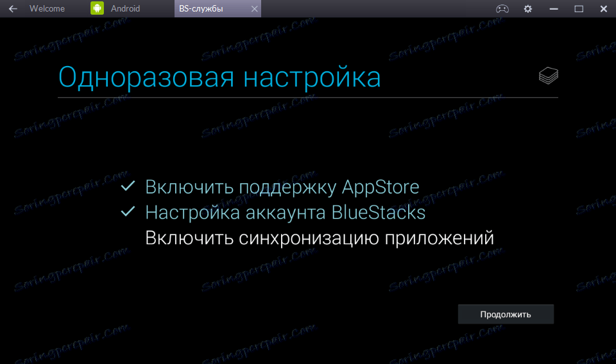Image resolution: width=616 pixels, height=364 pixels.
Task: Click checkmark beside Включить поддержку AppStore
Action: pyautogui.click(x=128, y=186)
